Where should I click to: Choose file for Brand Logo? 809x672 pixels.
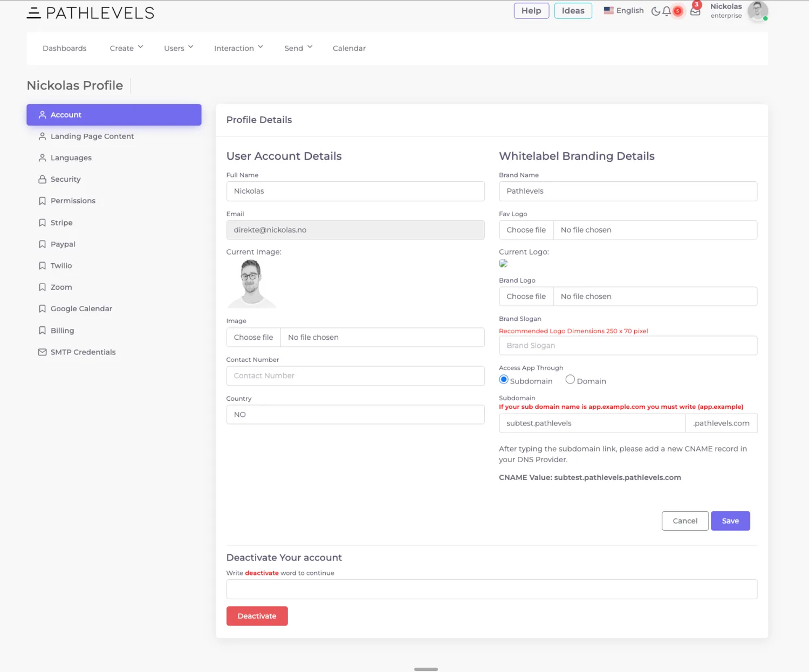pyautogui.click(x=526, y=297)
